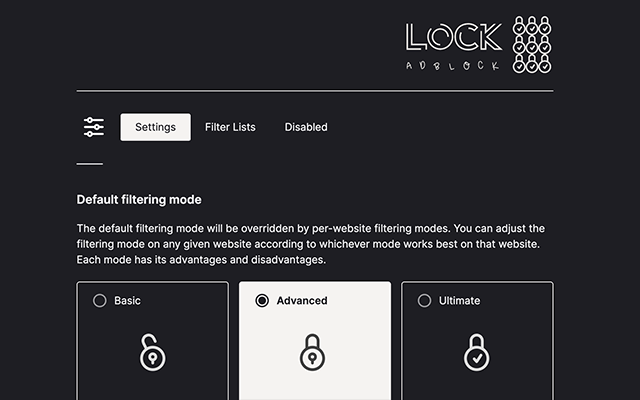Choose the Ultimate radio button
Image resolution: width=640 pixels, height=400 pixels.
[424, 300]
